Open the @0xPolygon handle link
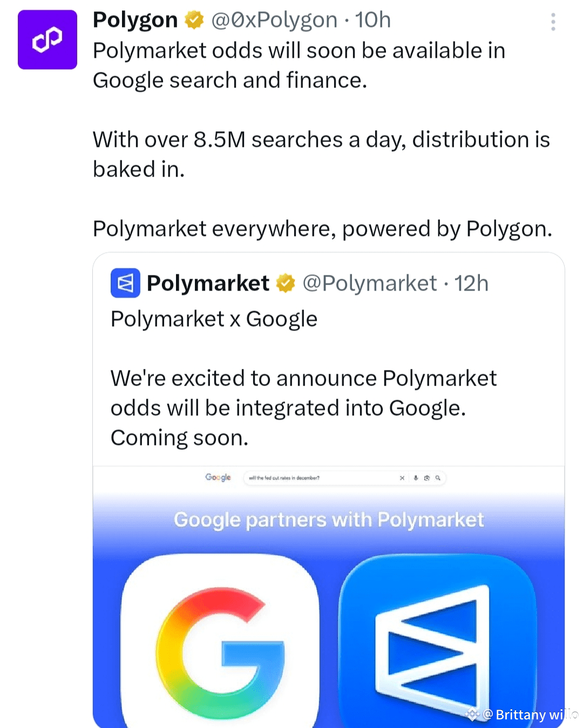This screenshot has width=583, height=728. pyautogui.click(x=274, y=20)
